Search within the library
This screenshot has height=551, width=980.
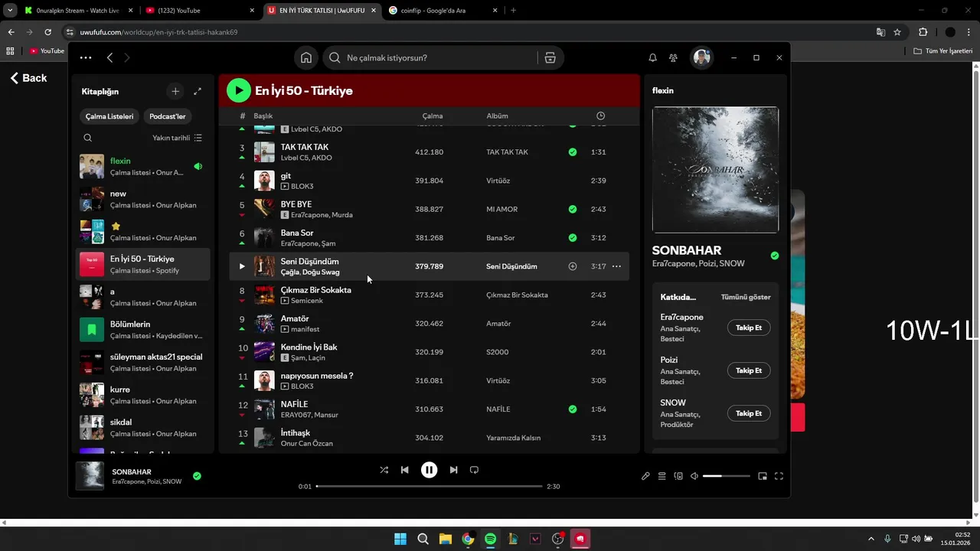88,138
